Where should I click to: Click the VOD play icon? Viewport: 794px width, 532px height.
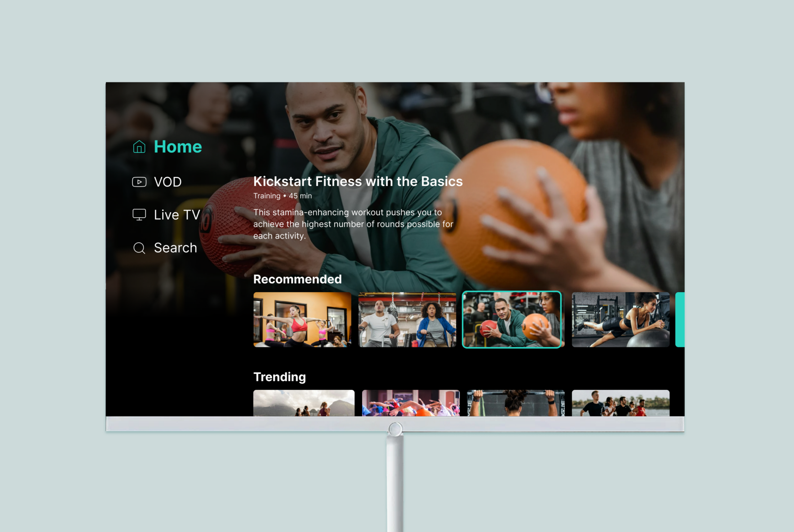click(x=139, y=182)
